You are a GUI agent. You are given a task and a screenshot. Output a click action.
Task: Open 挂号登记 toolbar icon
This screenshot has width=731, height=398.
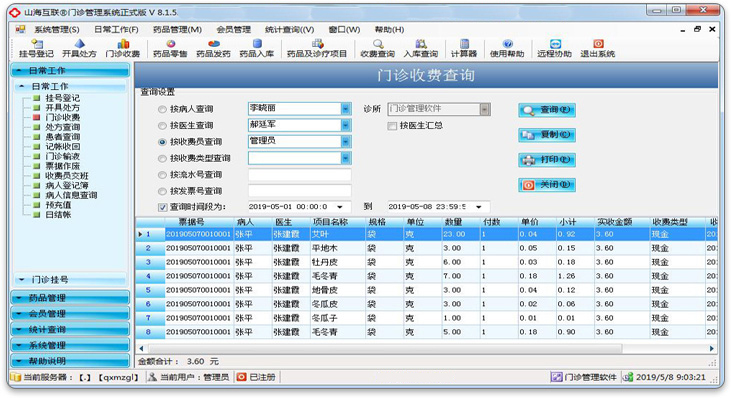pyautogui.click(x=36, y=48)
